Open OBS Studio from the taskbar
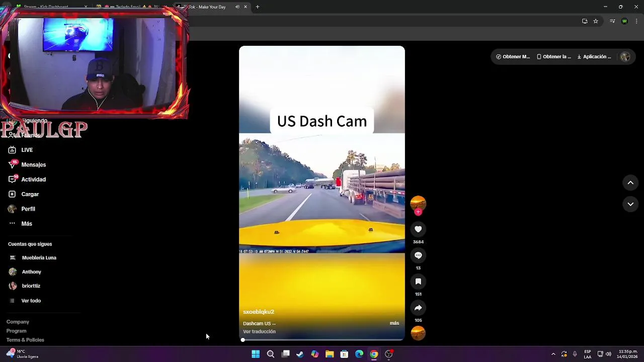Screen dimensions: 644x362 pos(389,354)
